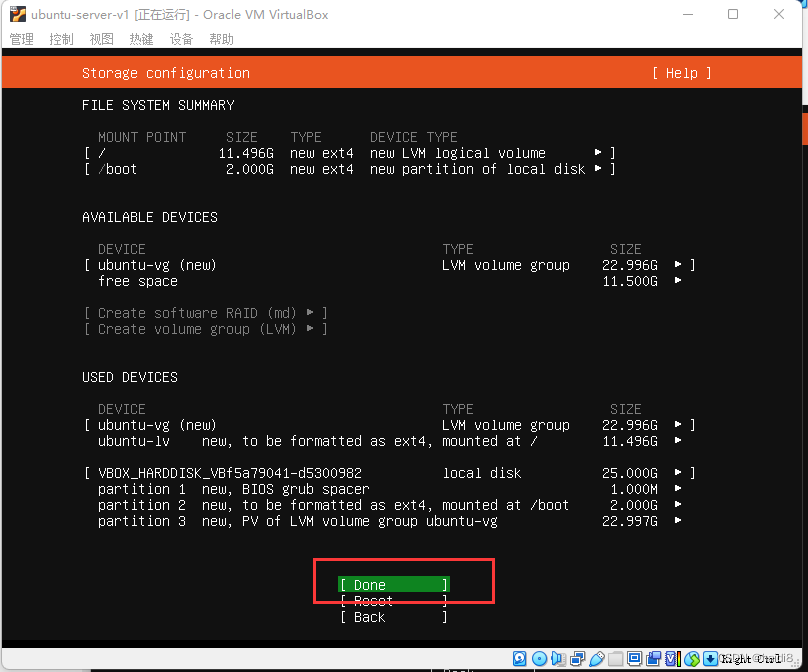Expand the free space 11.500G arrow

678,280
